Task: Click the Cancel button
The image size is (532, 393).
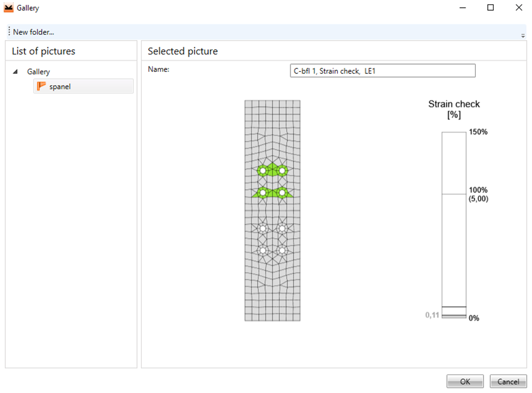Action: 508,382
